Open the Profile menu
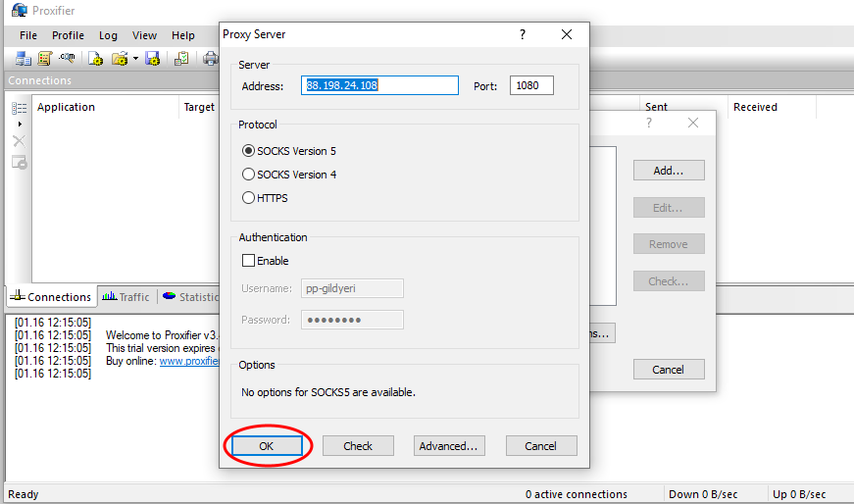This screenshot has height=504, width=854. tap(68, 35)
